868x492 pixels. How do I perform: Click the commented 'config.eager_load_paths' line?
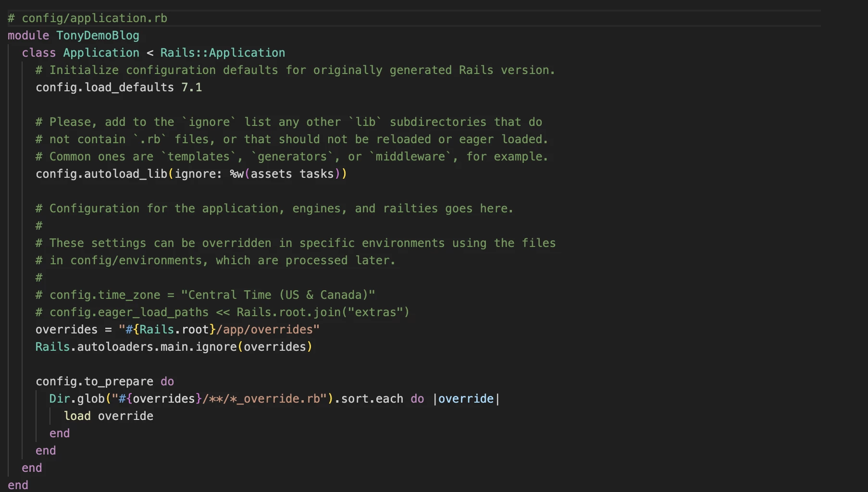pyautogui.click(x=223, y=312)
